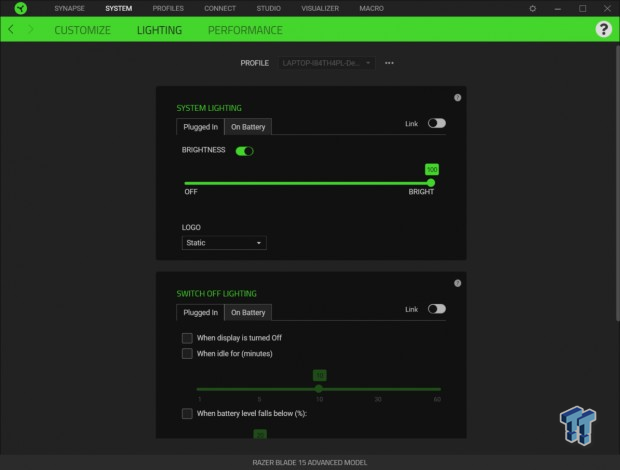This screenshot has width=620, height=470.
Task: Select Switch Off Lighting On Battery tab
Action: (248, 312)
